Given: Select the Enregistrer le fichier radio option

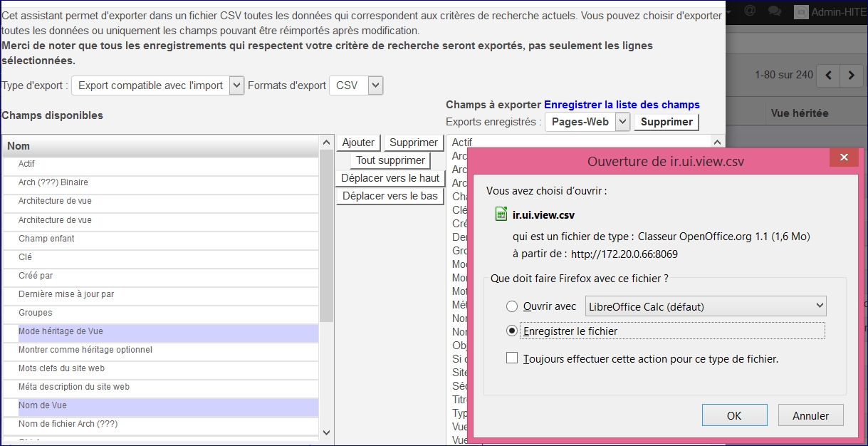Looking at the screenshot, I should click(x=511, y=331).
